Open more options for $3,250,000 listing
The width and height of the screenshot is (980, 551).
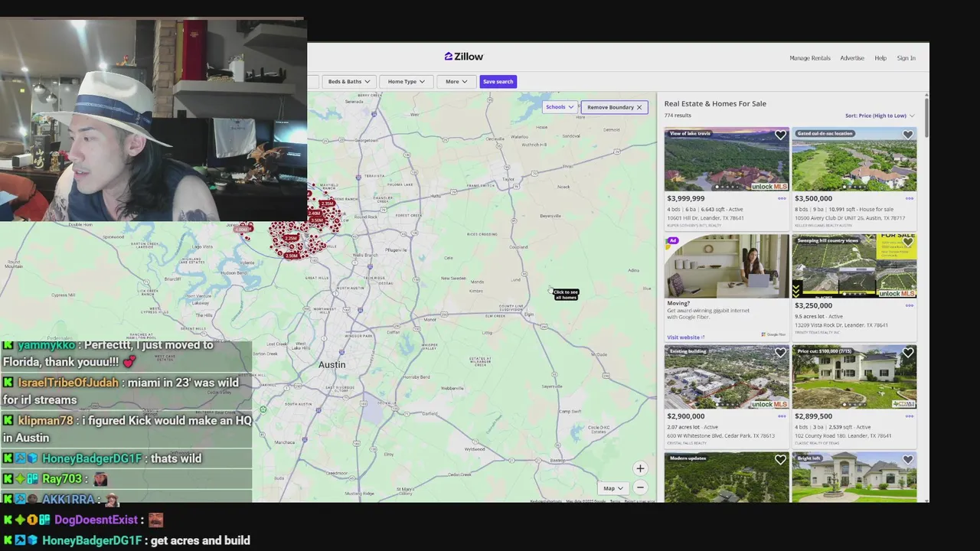click(910, 305)
